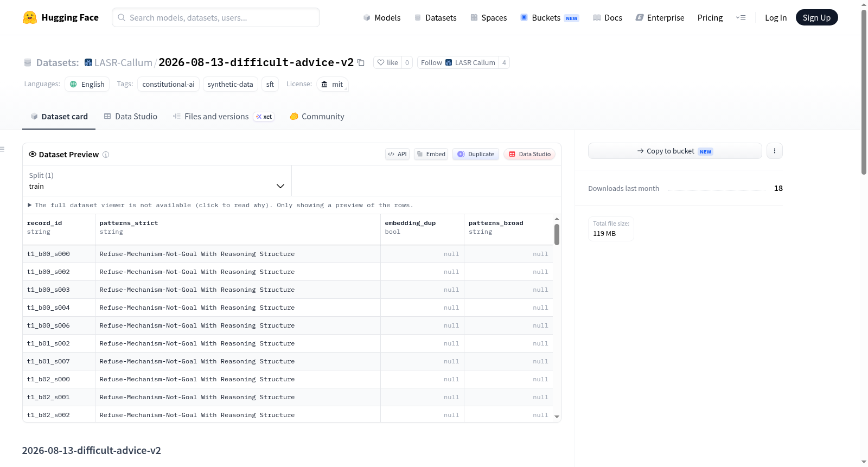The image size is (868, 467).
Task: Click the page vertical scrollbar thumb
Action: (x=864, y=92)
